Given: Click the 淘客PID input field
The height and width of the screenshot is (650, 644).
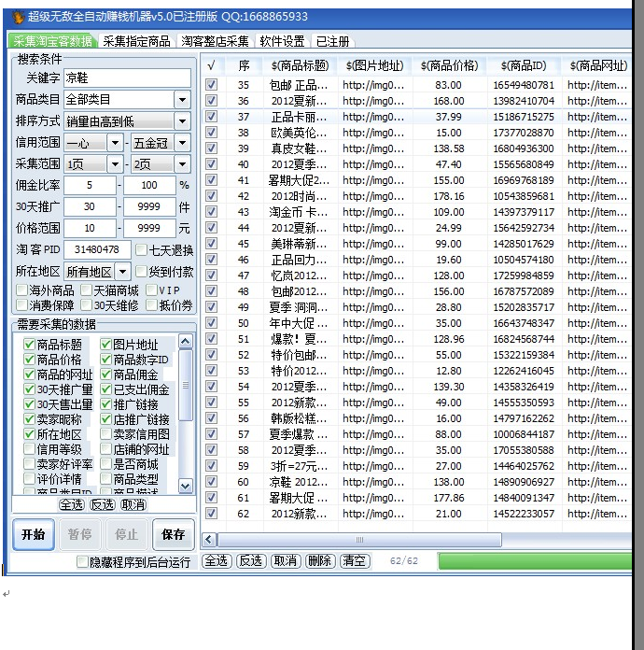Looking at the screenshot, I should tap(97, 249).
